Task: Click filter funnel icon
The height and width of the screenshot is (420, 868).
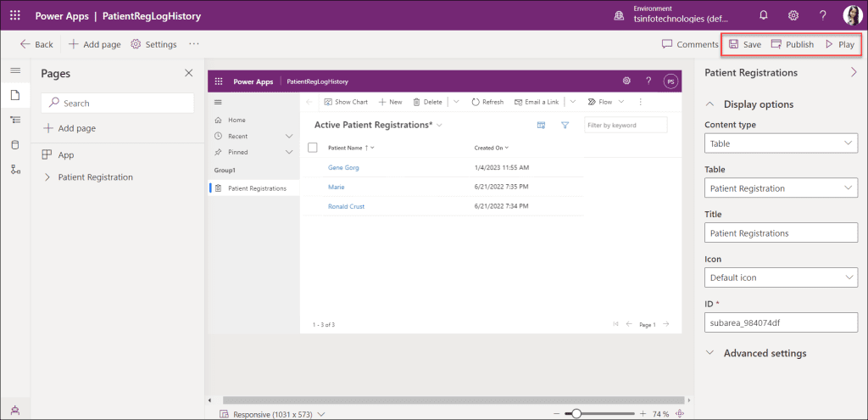Action: [565, 126]
